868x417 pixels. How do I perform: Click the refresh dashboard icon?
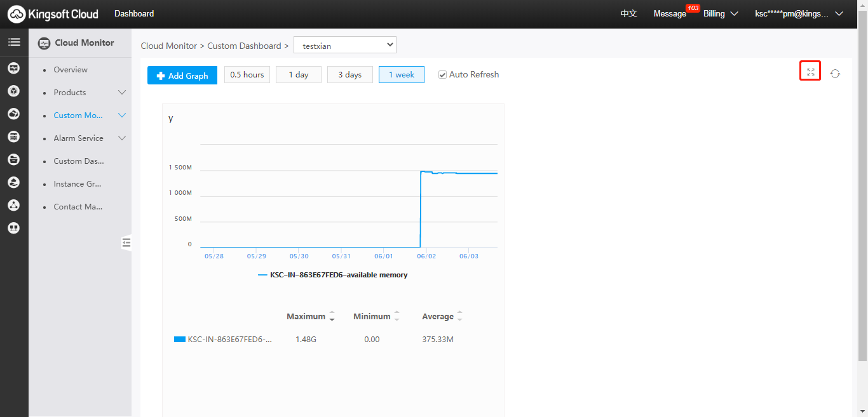(x=835, y=74)
